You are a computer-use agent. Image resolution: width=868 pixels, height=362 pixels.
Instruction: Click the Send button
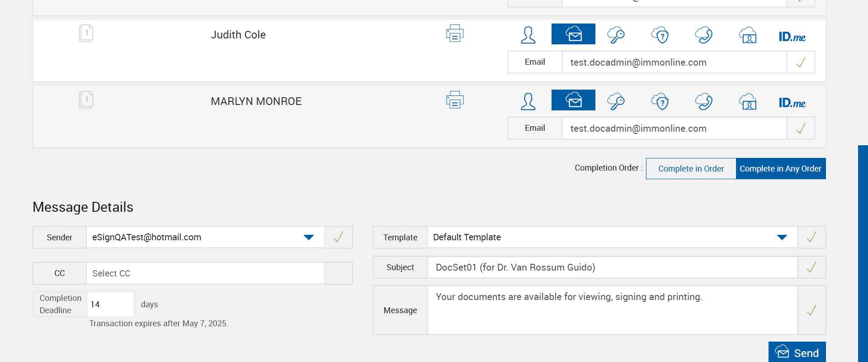click(x=797, y=352)
